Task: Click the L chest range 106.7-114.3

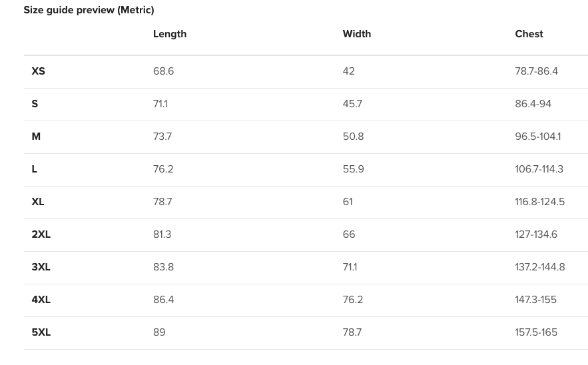Action: point(539,169)
